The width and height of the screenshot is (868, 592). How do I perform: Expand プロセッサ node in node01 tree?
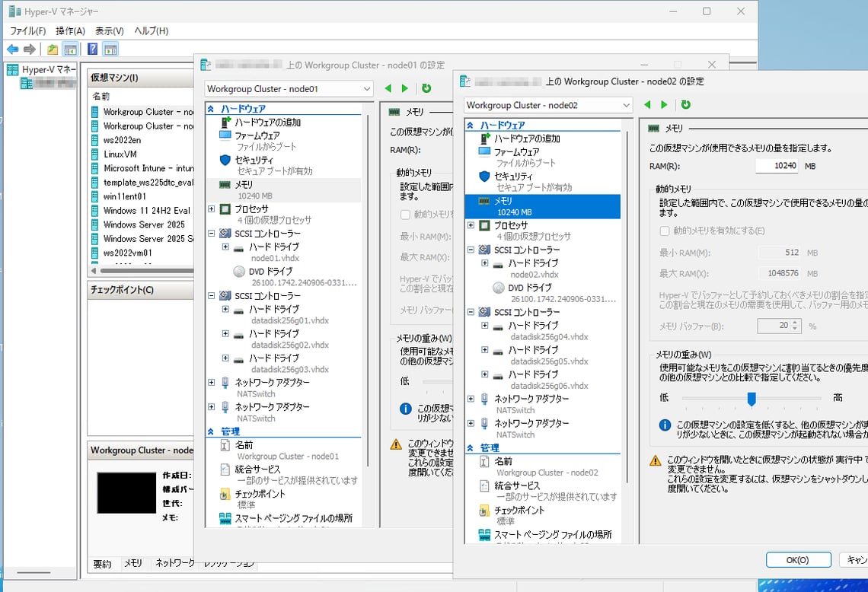pyautogui.click(x=211, y=209)
